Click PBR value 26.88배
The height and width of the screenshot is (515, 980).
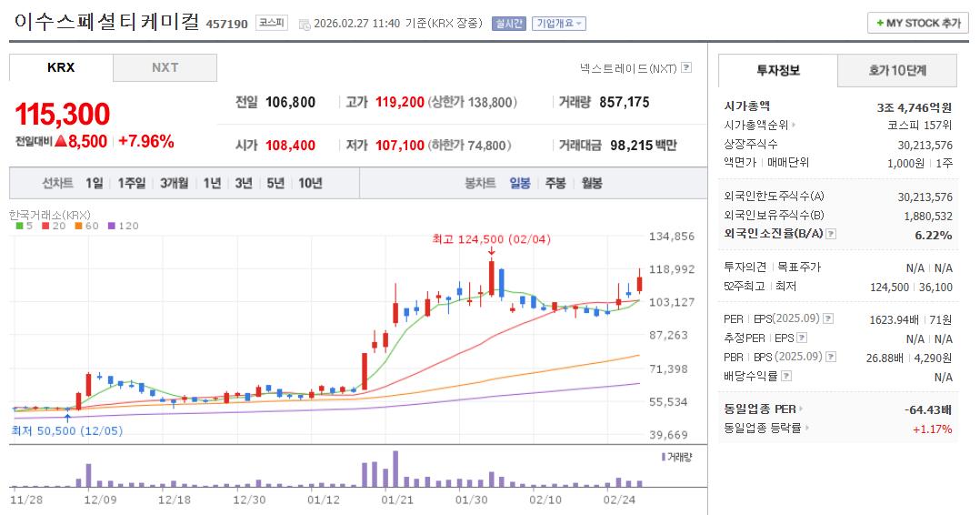coord(885,358)
